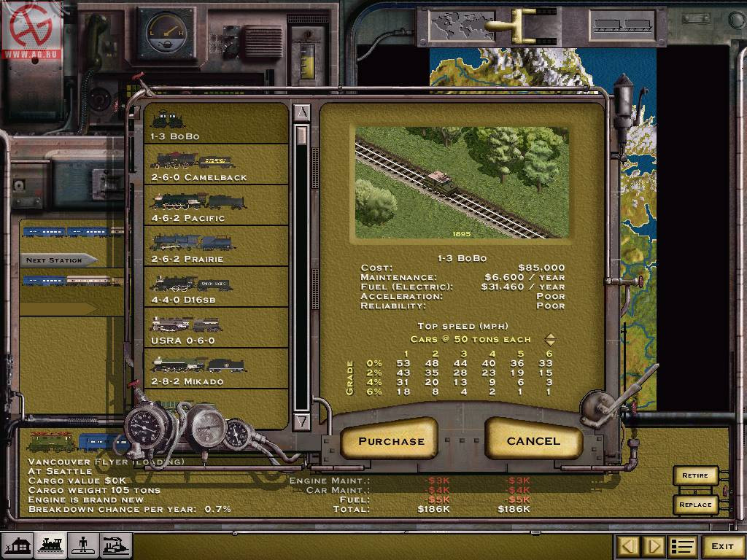The width and height of the screenshot is (747, 560).
Task: Click the green engine icon in the train info bar
Action: 52,443
